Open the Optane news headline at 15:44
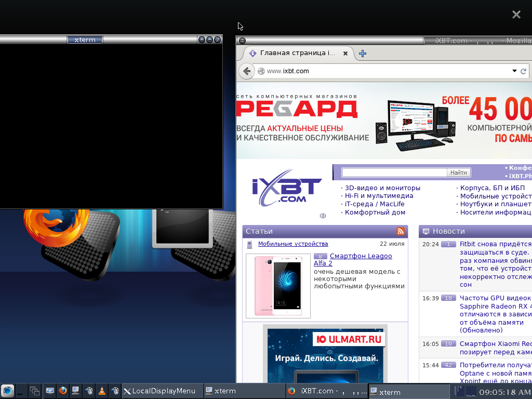532x399 pixels. (x=496, y=373)
